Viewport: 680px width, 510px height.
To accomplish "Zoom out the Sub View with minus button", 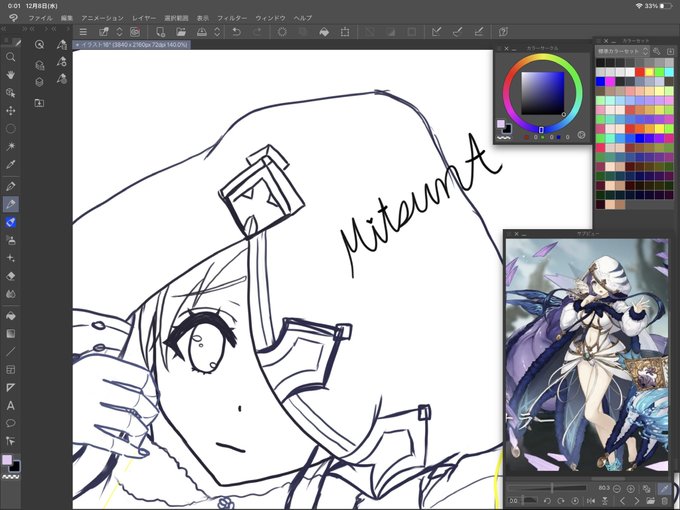I will coord(617,489).
